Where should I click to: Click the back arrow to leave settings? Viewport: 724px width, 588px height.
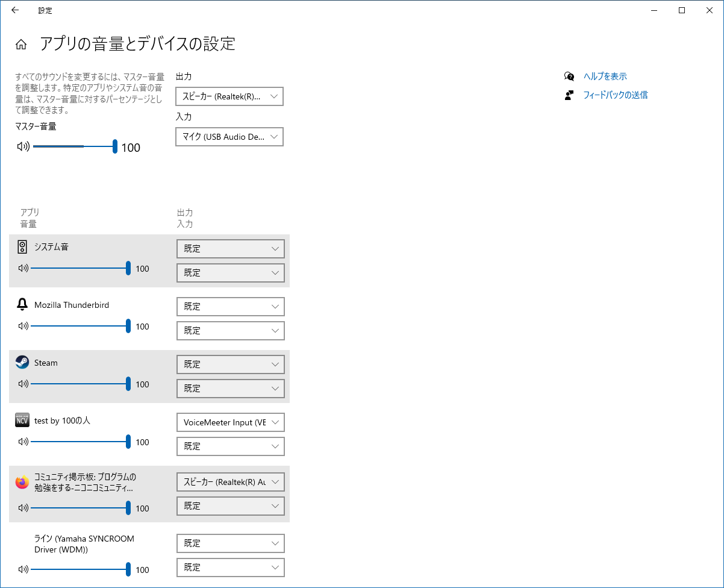(x=14, y=10)
